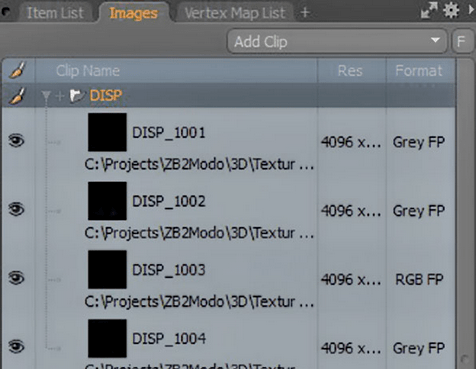Image resolution: width=476 pixels, height=369 pixels.
Task: Click file path under DISP_1002
Action: (x=199, y=233)
